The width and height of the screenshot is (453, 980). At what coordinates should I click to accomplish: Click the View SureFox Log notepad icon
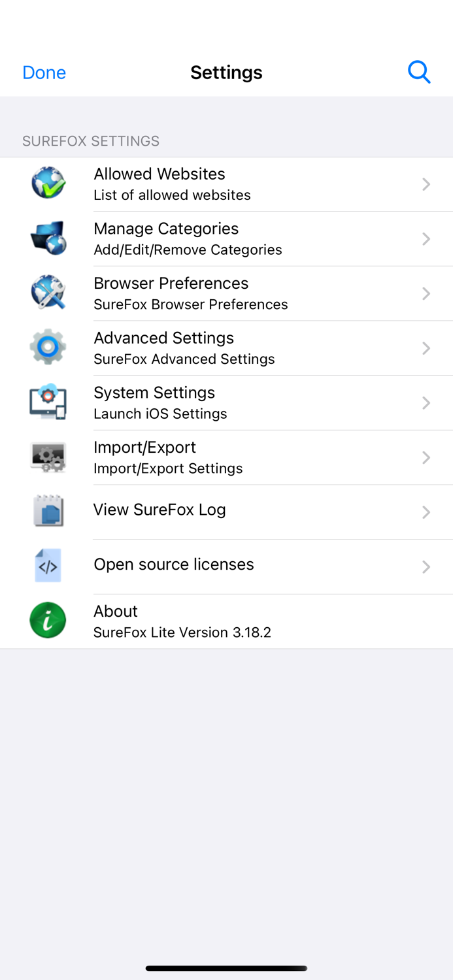coord(48,512)
